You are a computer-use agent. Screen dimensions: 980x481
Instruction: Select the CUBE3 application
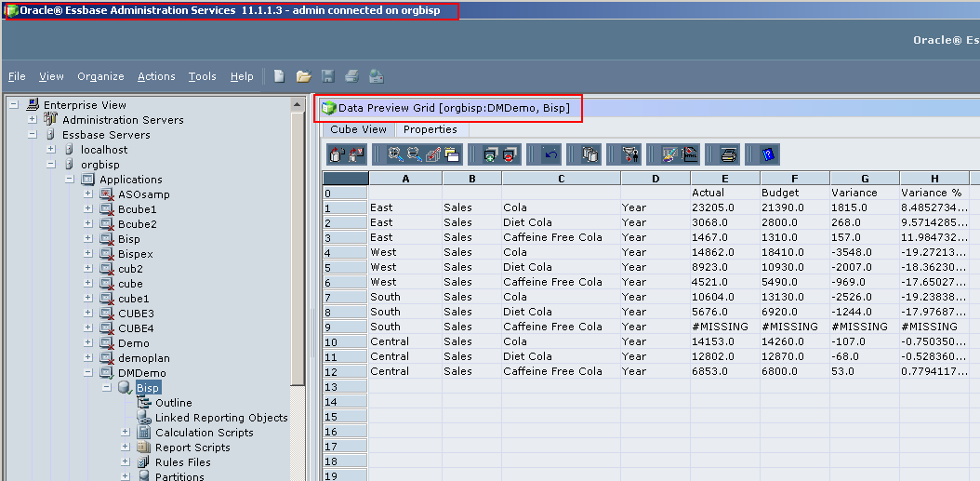click(136, 314)
